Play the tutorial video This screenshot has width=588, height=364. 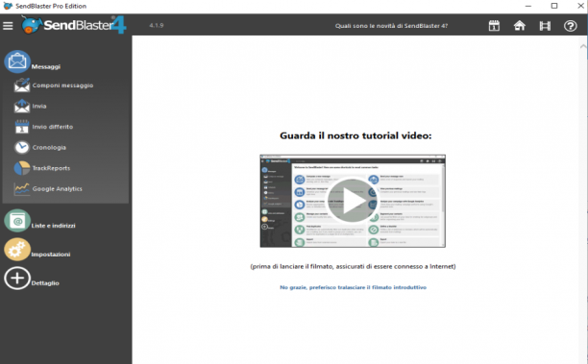[352, 201]
